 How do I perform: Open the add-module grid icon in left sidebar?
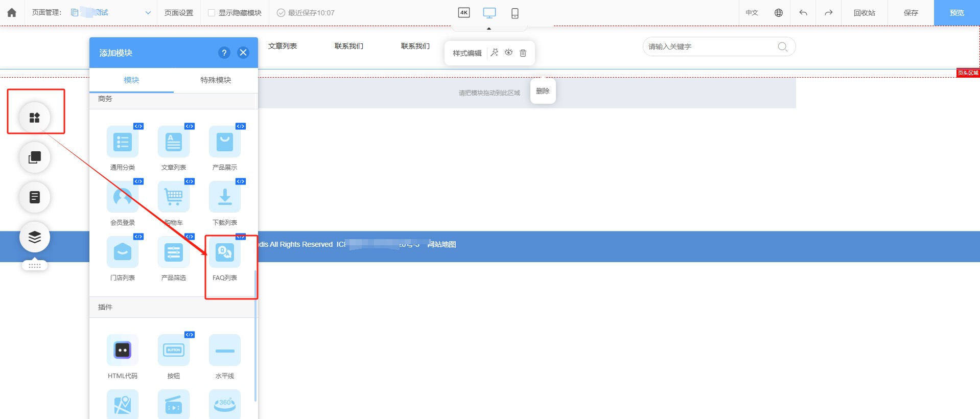[x=35, y=118]
